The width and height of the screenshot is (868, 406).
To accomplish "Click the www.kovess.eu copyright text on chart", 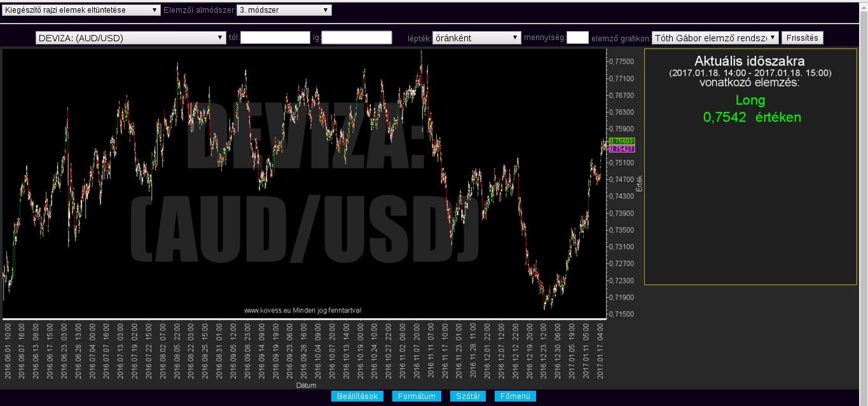I will click(x=303, y=311).
